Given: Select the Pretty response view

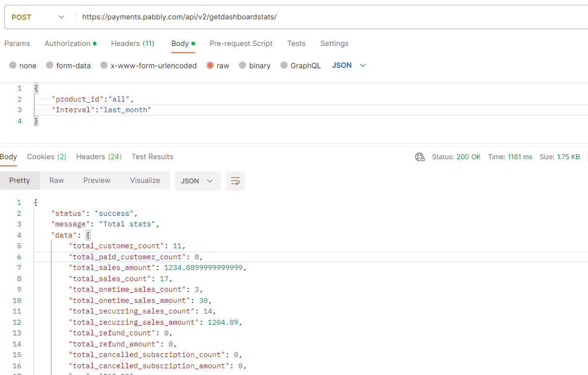Looking at the screenshot, I should pyautogui.click(x=20, y=180).
